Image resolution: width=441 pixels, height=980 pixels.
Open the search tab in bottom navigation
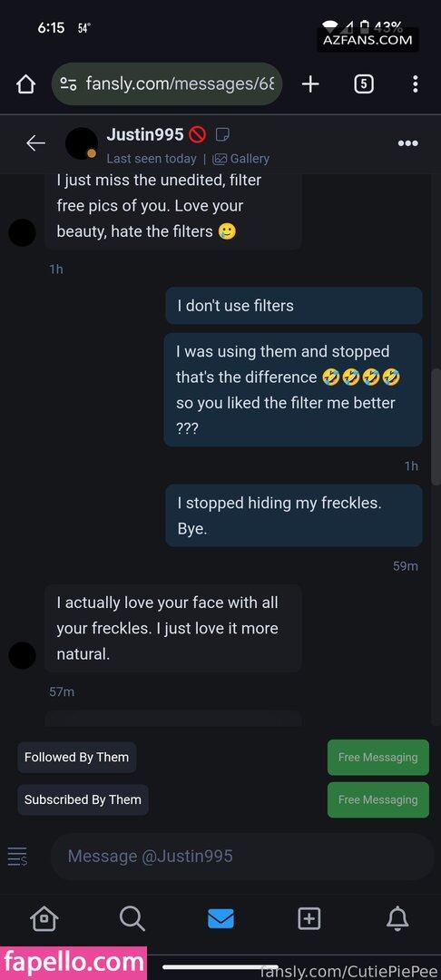[x=132, y=918]
